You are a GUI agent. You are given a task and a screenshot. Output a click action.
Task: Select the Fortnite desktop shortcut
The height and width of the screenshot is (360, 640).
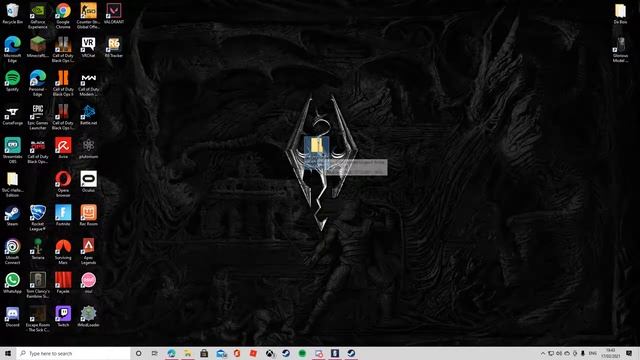point(63,216)
